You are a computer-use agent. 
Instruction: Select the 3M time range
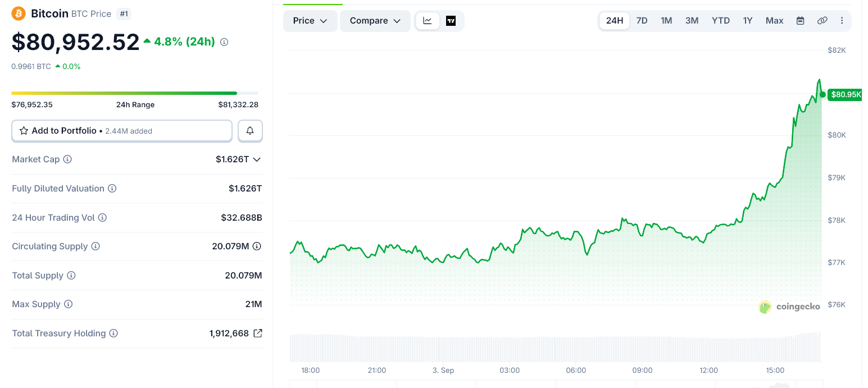tap(692, 21)
